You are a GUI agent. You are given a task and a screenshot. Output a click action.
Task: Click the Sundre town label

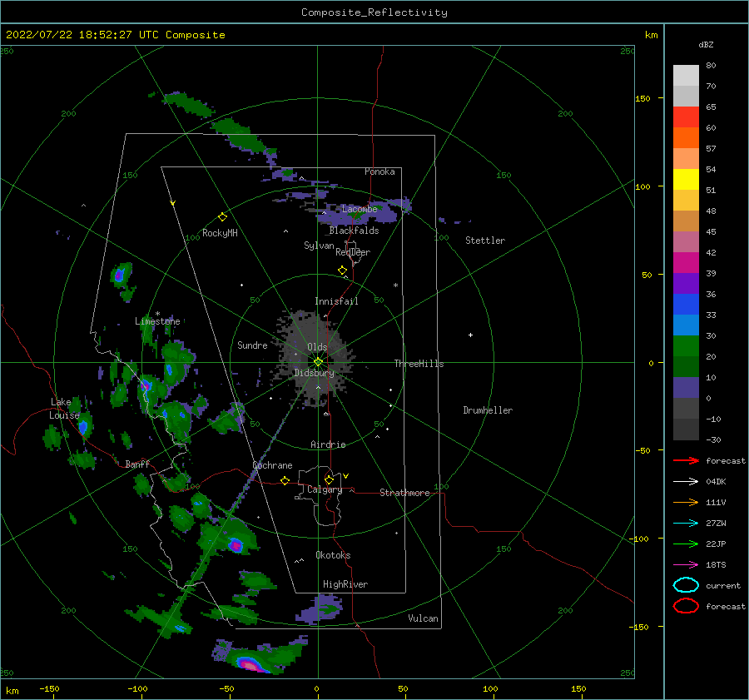pos(252,345)
